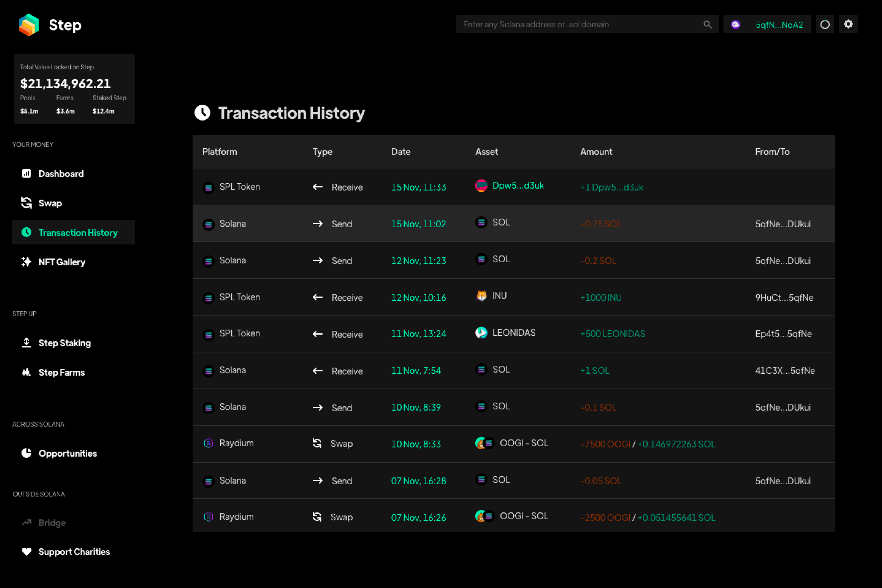The width and height of the screenshot is (882, 588).
Task: Open the Dpw5...d3uk asset link
Action: click(x=518, y=186)
